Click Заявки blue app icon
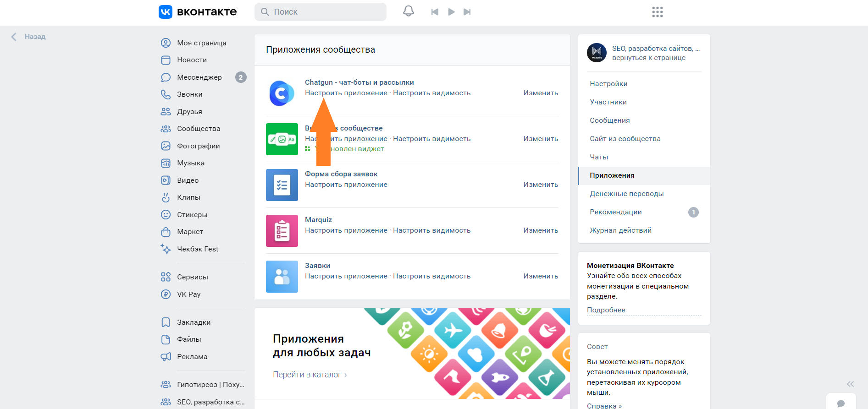868x409 pixels. coord(282,277)
